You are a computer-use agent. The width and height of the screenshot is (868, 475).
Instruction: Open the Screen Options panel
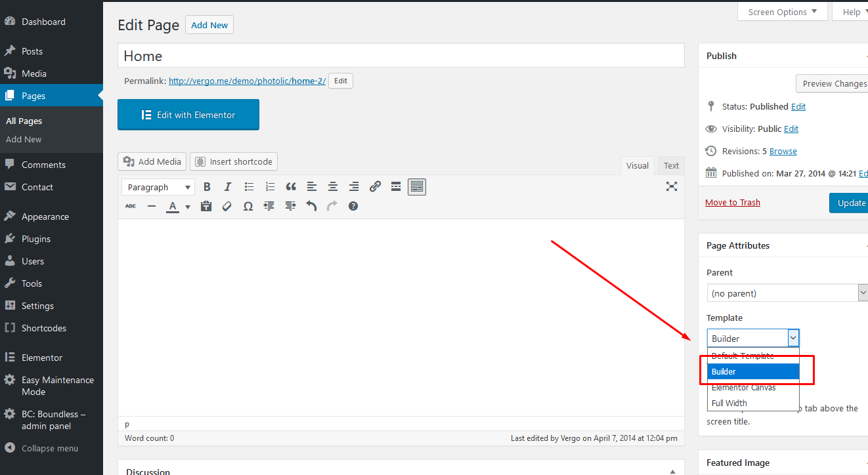[783, 12]
